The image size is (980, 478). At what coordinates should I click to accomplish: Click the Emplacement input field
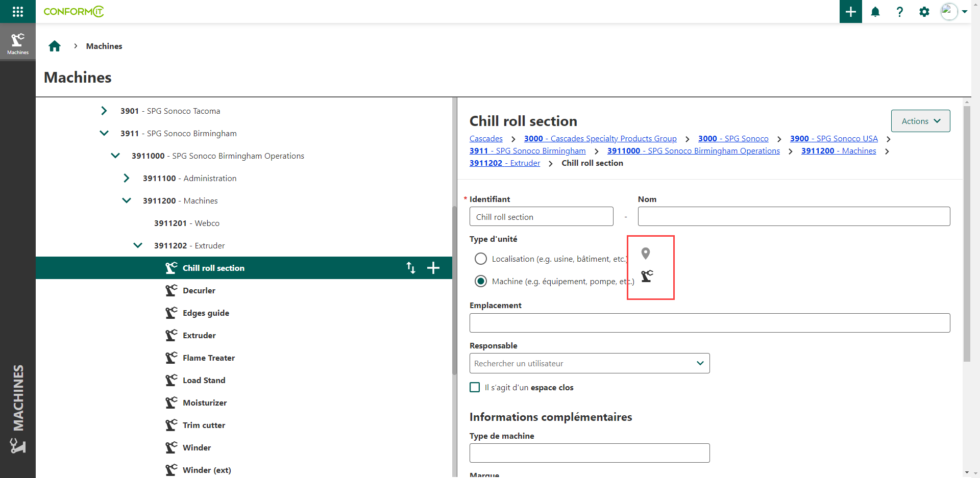[710, 323]
